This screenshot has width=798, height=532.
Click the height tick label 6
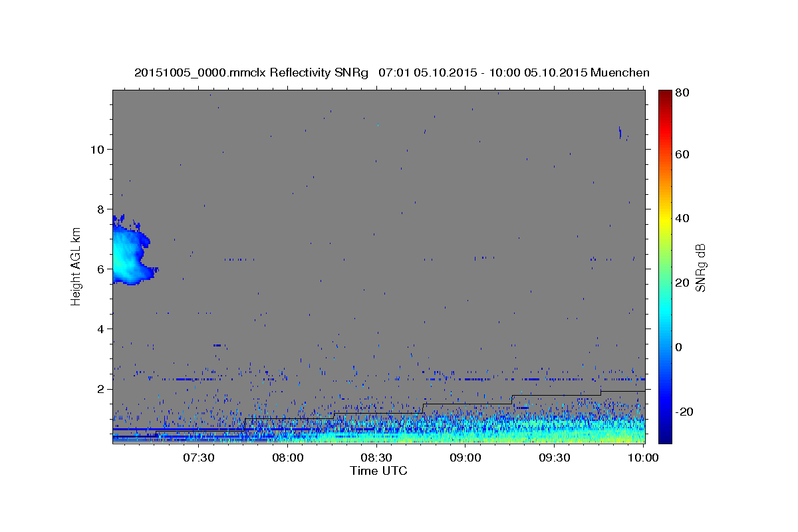pyautogui.click(x=100, y=269)
